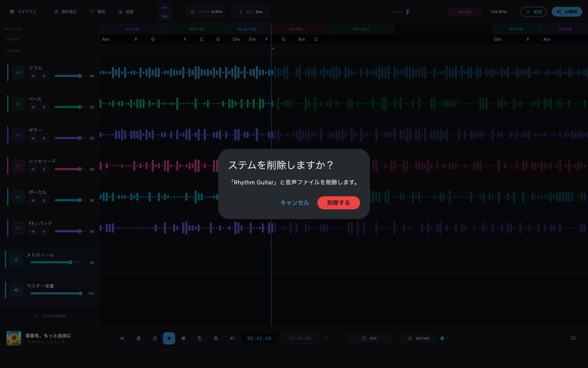Click the GT guitar stem icon

pyautogui.click(x=18, y=135)
